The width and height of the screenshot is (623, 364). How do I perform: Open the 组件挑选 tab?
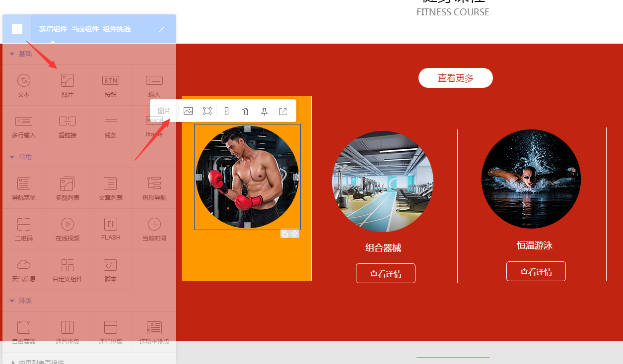click(x=117, y=29)
